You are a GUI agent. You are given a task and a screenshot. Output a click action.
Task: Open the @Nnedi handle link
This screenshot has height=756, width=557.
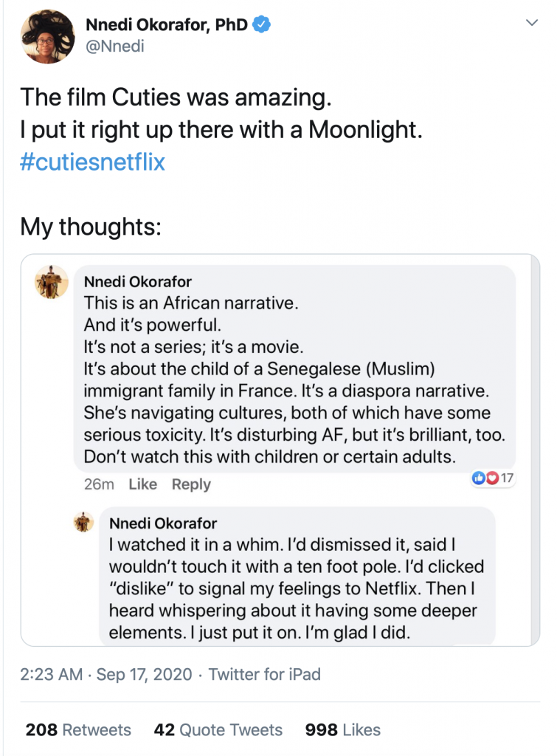point(115,47)
